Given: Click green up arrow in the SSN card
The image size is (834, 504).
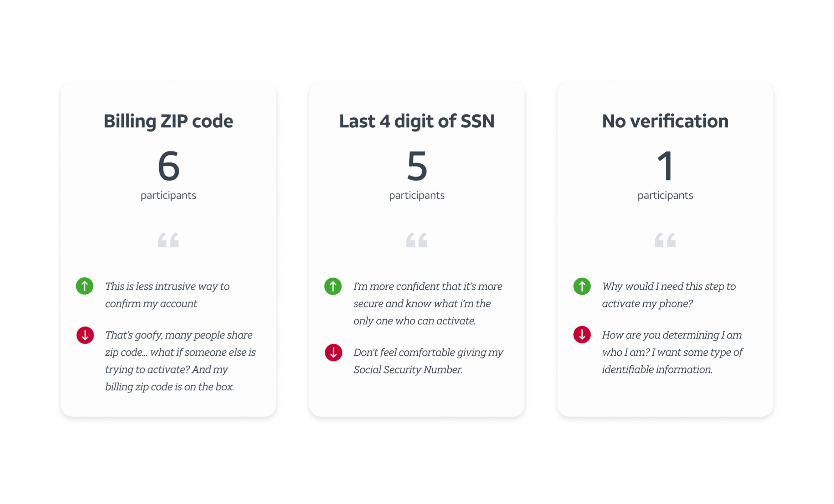Looking at the screenshot, I should [333, 286].
